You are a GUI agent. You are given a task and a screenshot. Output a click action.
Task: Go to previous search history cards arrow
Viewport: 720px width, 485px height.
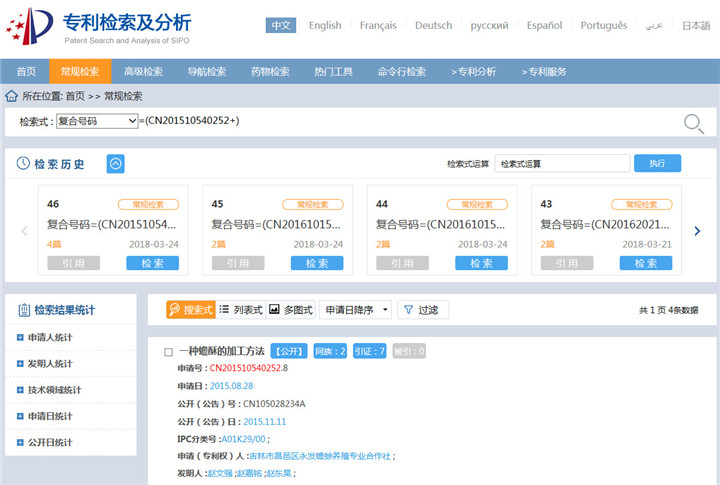tap(24, 231)
